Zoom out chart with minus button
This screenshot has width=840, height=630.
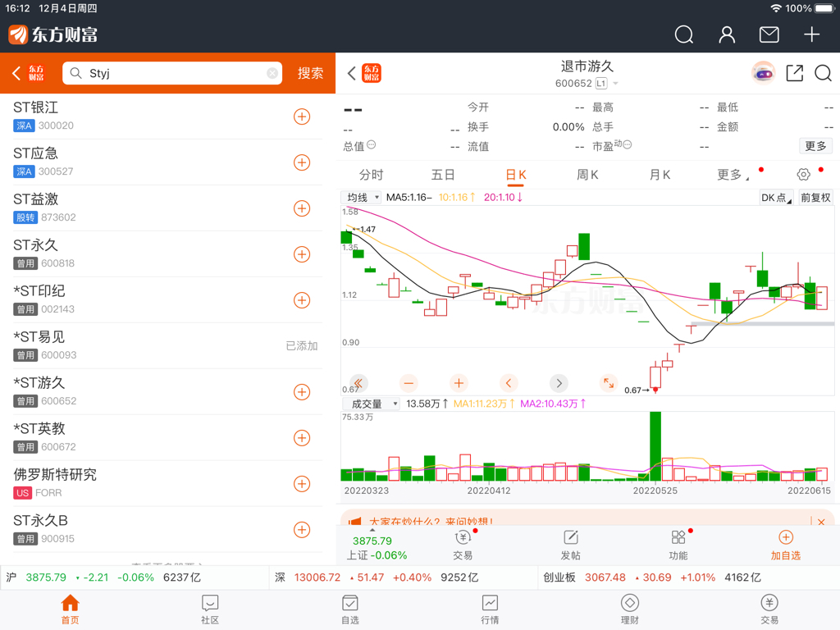click(x=409, y=383)
